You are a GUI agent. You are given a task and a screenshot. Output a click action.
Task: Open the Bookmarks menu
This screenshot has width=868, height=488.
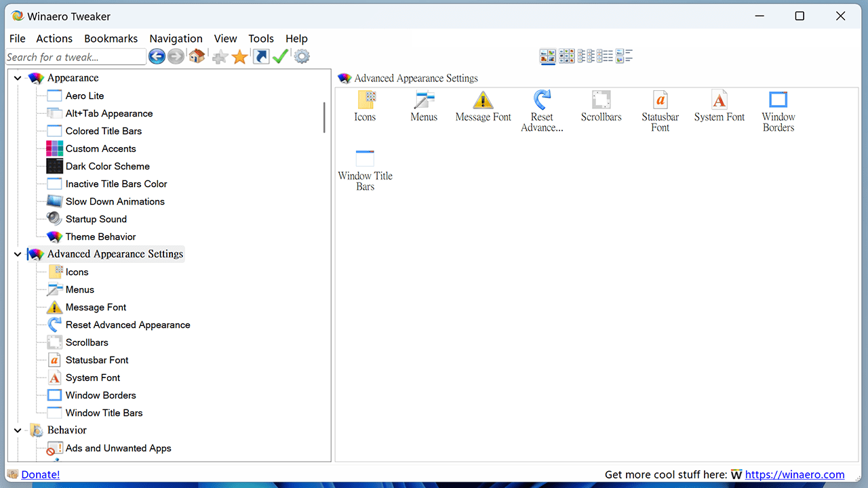point(111,39)
